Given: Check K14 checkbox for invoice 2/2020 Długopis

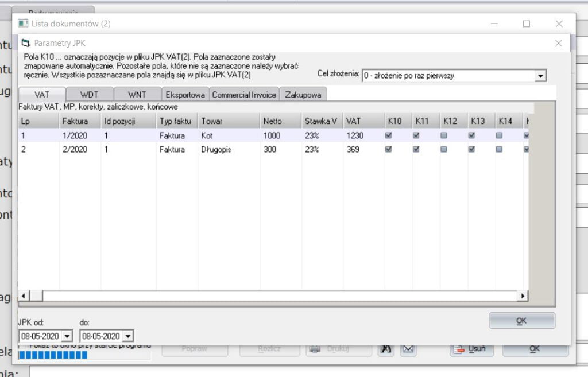Looking at the screenshot, I should point(500,149).
